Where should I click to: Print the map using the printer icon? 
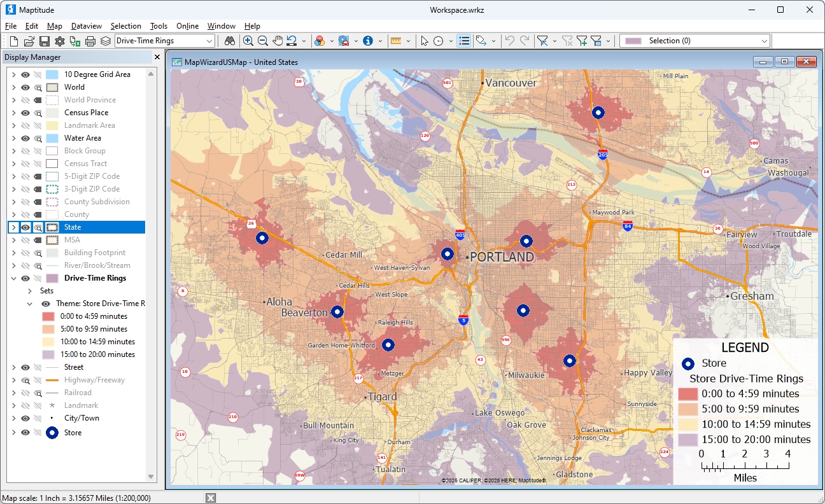90,41
